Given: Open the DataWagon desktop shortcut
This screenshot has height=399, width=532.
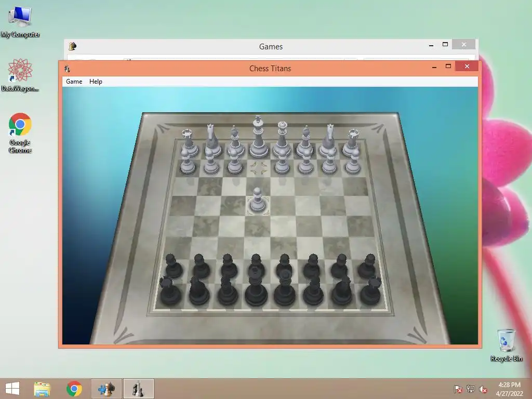Looking at the screenshot, I should click(x=20, y=75).
